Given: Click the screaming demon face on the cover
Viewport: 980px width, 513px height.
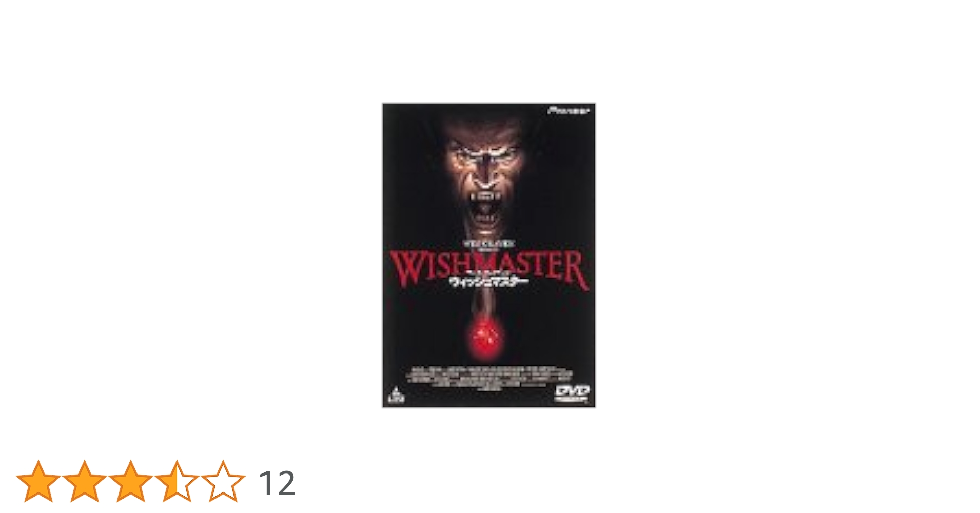Looking at the screenshot, I should tap(485, 180).
